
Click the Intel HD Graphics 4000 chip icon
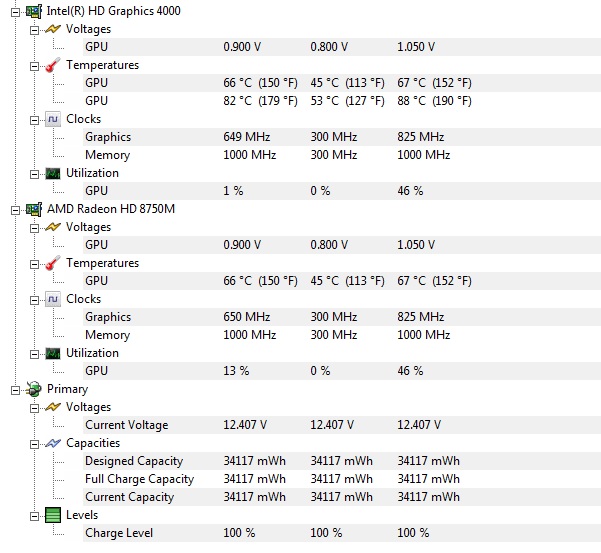click(x=33, y=11)
